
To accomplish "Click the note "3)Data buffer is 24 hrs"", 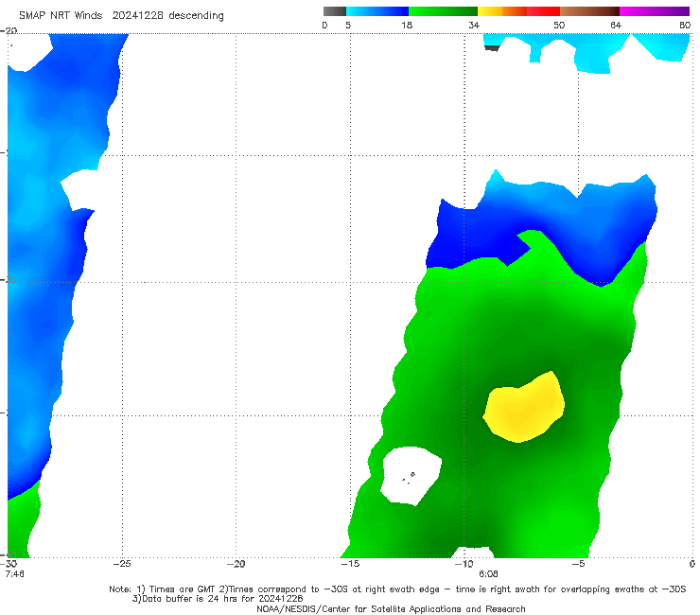I will pos(218,599).
